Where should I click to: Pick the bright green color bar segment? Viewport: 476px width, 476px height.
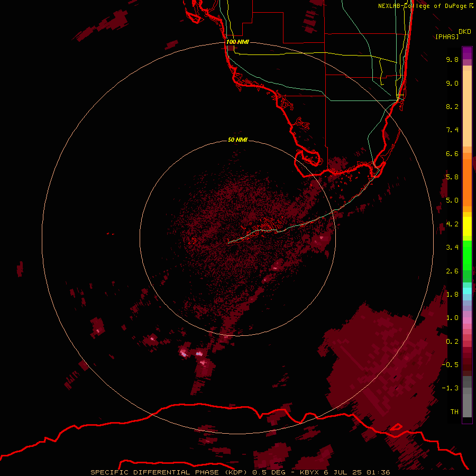[467, 255]
